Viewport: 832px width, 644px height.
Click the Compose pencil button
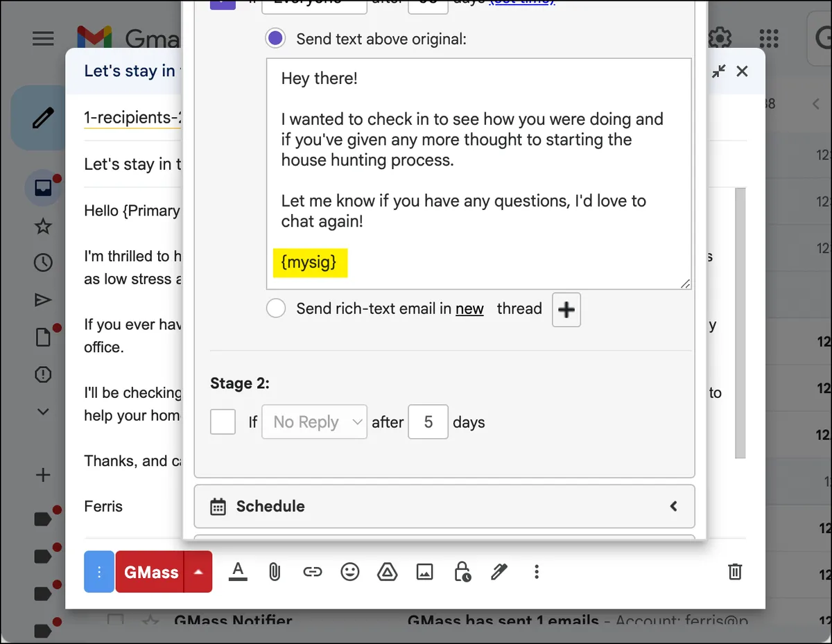[x=42, y=119]
